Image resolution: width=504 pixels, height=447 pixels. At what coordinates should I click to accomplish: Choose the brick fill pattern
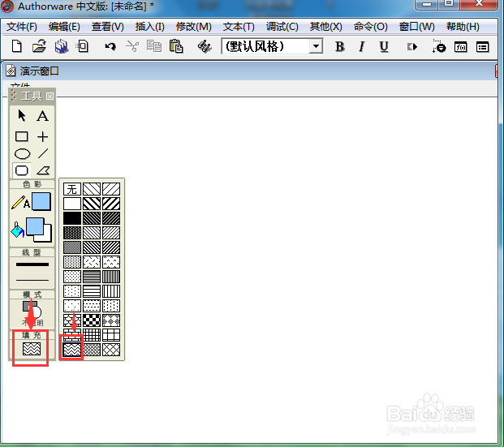[72, 335]
